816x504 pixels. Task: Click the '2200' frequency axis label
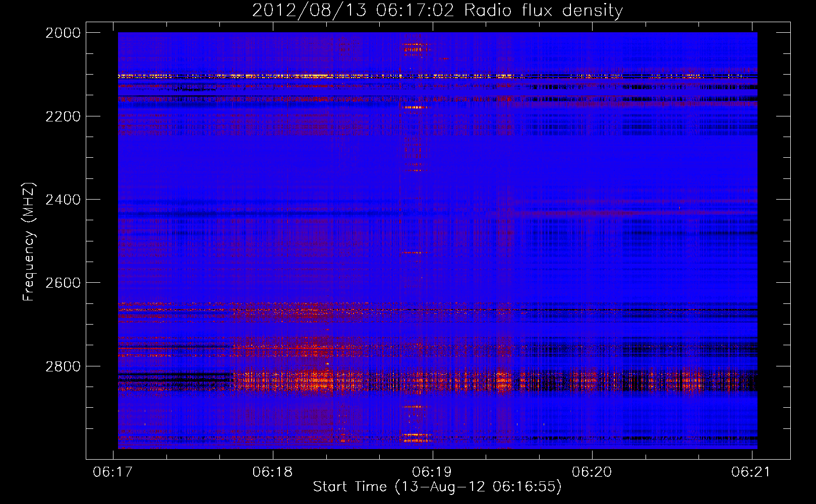pos(63,116)
